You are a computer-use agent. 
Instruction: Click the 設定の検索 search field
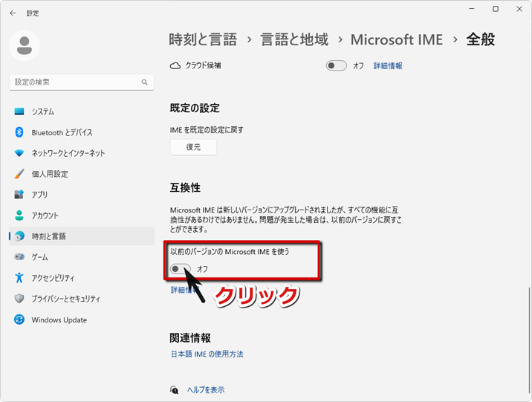point(82,82)
